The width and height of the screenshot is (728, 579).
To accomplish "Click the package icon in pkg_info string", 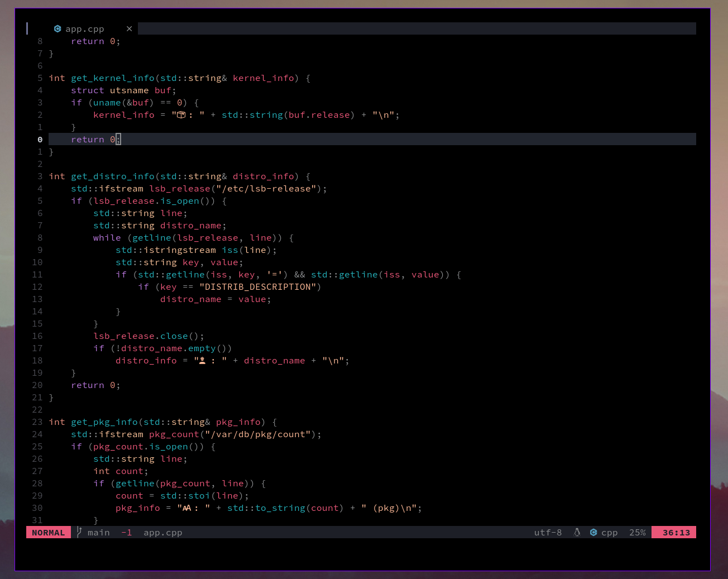I will pyautogui.click(x=186, y=508).
